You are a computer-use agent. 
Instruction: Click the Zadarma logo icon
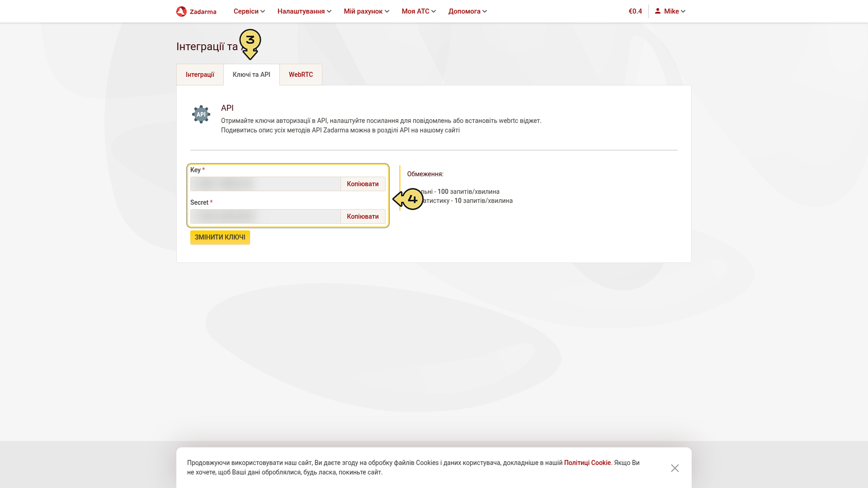(181, 11)
